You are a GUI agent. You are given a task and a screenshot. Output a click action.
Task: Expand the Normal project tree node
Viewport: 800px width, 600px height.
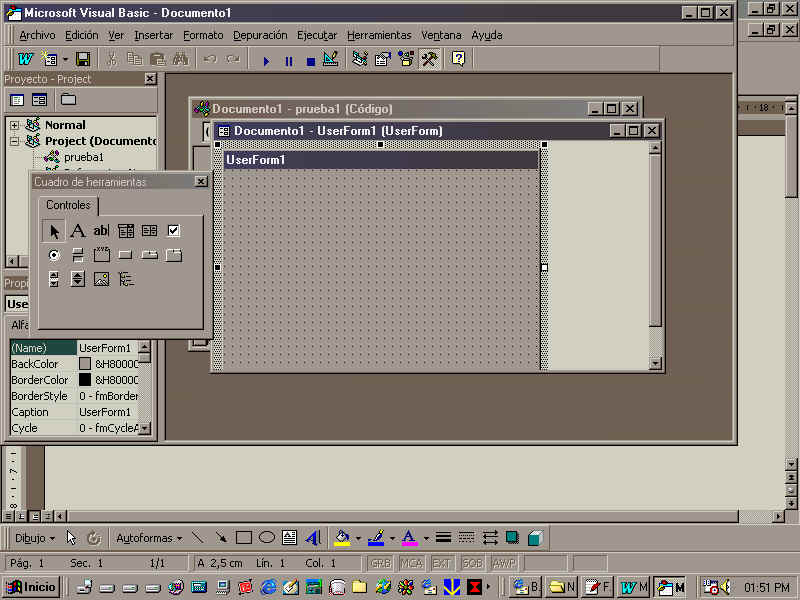click(14, 125)
